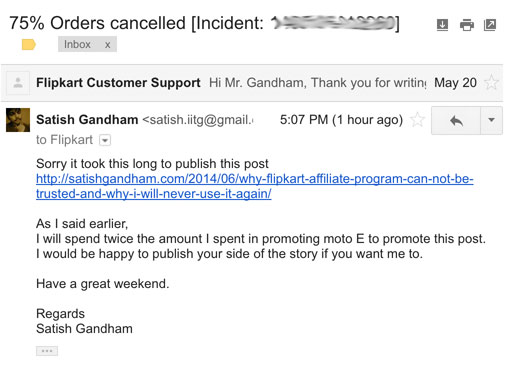Screen dimensions: 507x367
Task: Expand collapsed Flipkart Customer Support message
Action: pos(252,83)
